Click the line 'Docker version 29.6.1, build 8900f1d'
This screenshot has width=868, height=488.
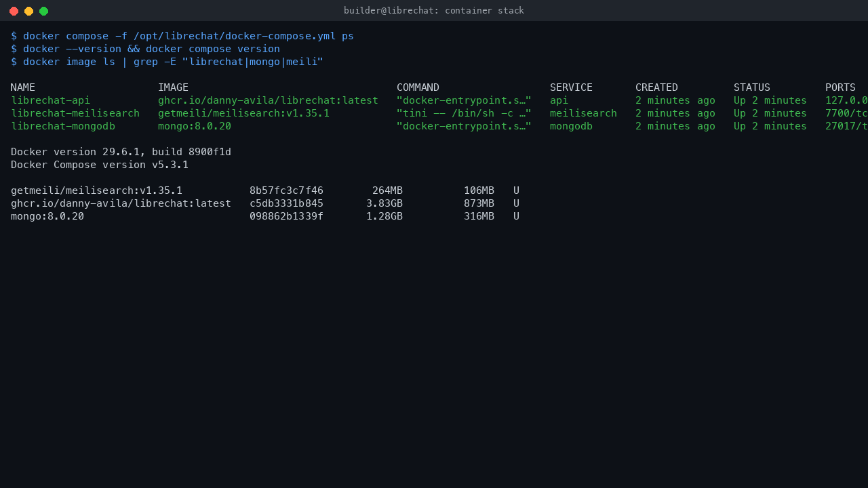121,152
